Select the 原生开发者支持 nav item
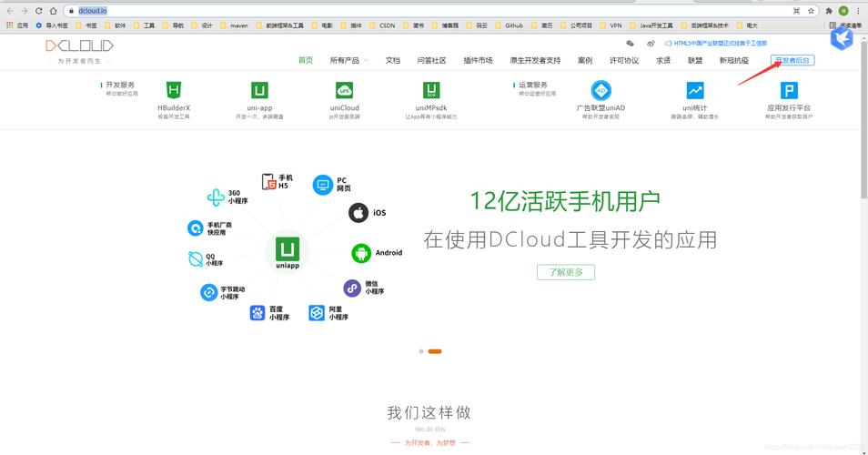 point(535,60)
